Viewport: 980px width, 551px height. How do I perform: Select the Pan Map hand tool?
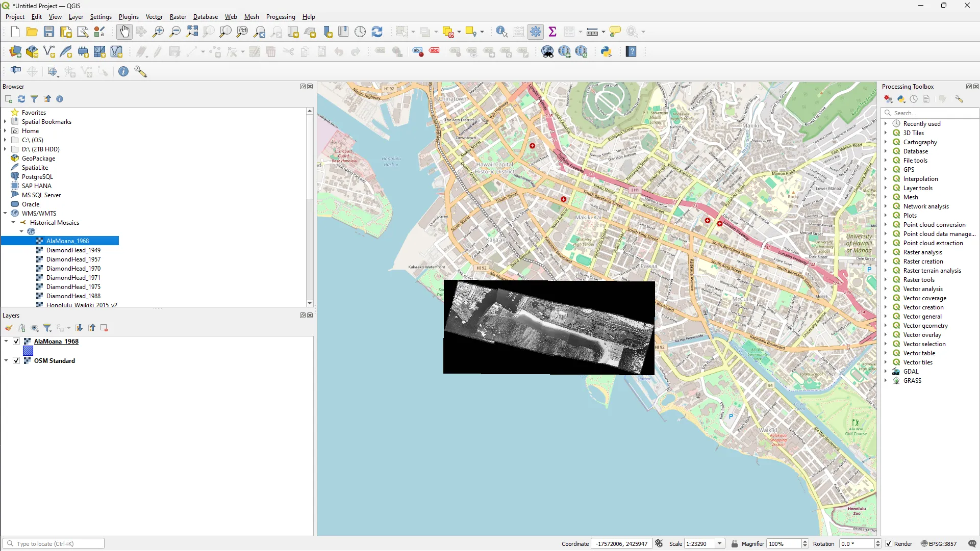pyautogui.click(x=124, y=32)
